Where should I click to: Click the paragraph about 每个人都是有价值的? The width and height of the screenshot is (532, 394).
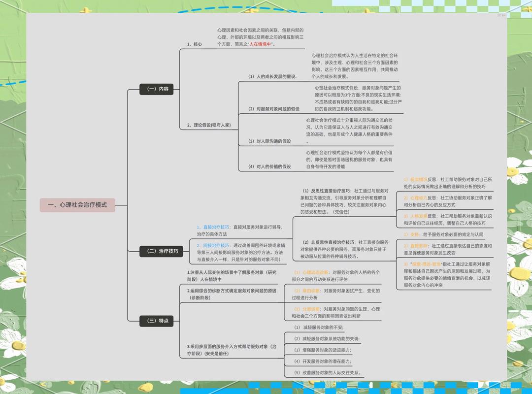(x=349, y=160)
